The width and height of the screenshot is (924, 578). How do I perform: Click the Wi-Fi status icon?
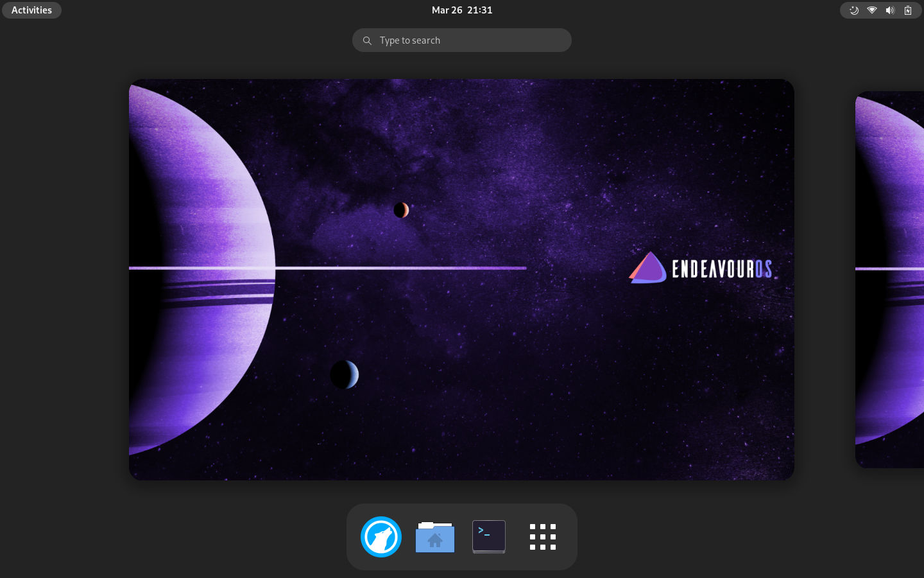tap(872, 10)
